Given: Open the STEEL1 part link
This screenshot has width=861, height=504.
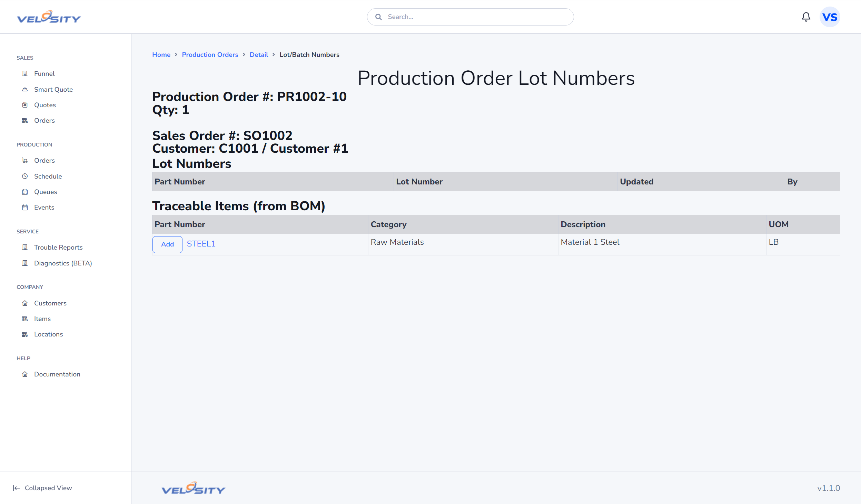Looking at the screenshot, I should (201, 244).
